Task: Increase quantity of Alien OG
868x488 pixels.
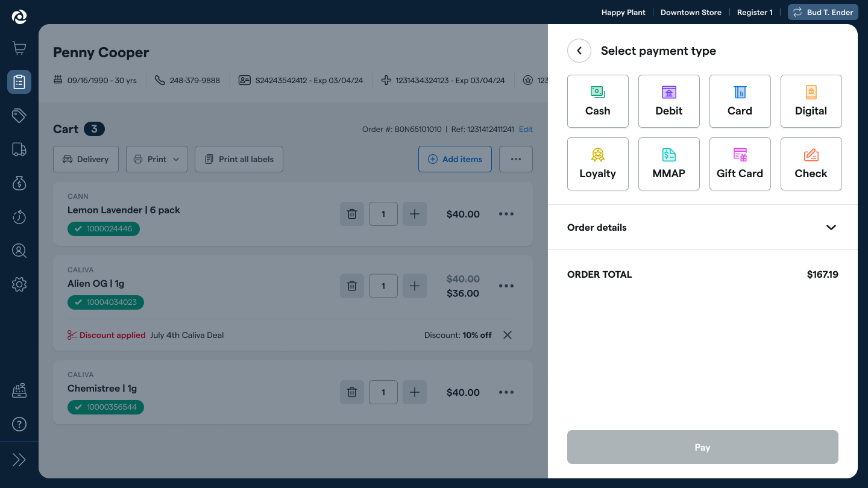Action: click(x=415, y=286)
